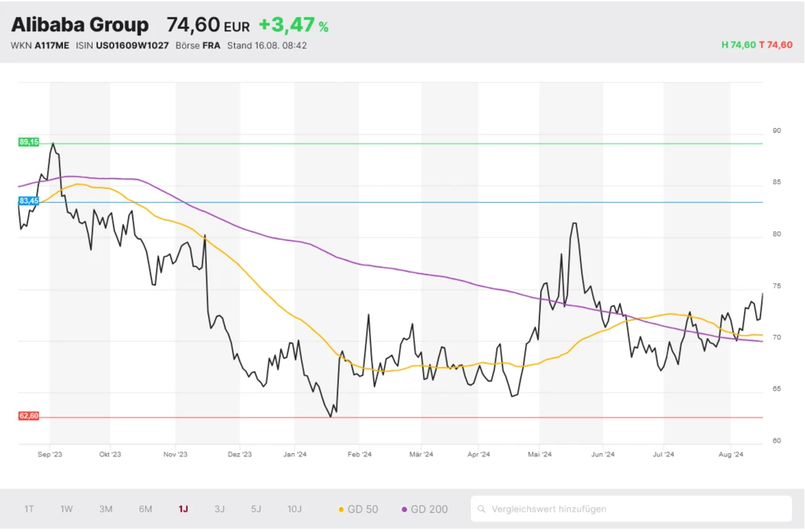
Task: Show the 10J chart history
Action: pyautogui.click(x=295, y=509)
